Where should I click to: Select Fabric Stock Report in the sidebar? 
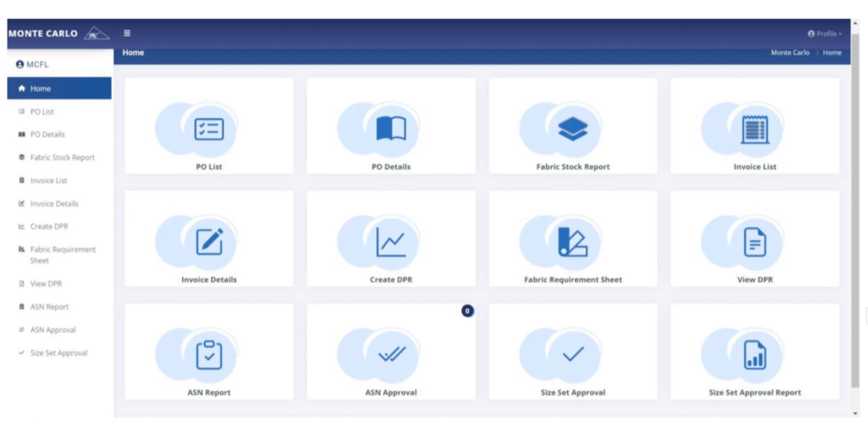(x=62, y=158)
